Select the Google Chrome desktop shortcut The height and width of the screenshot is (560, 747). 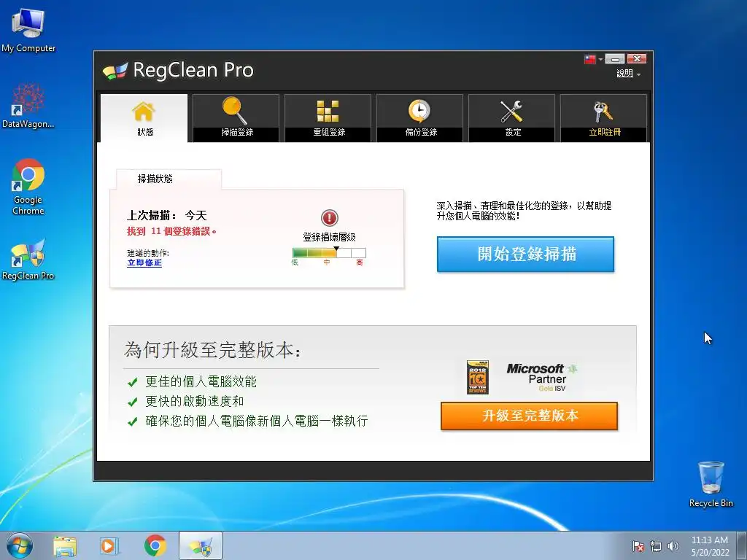pos(28,187)
